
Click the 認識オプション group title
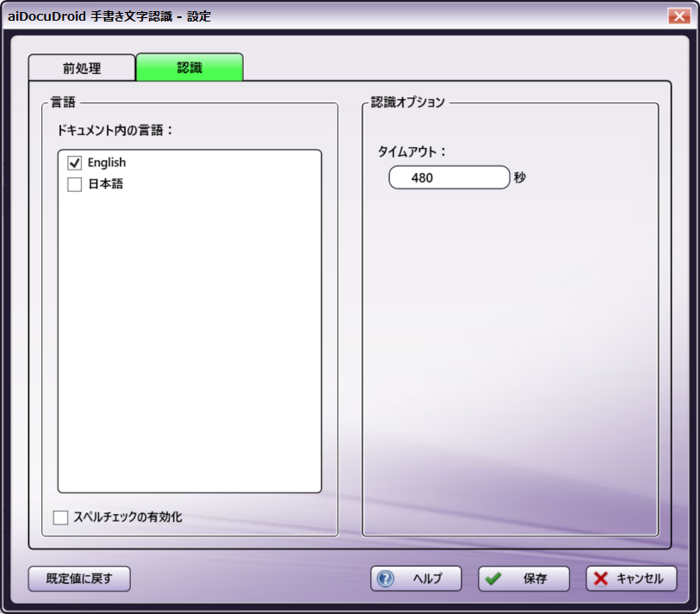point(408,102)
